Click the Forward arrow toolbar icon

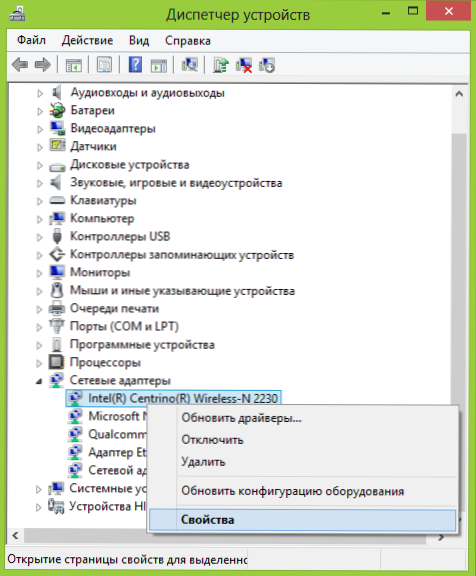pyautogui.click(x=43, y=65)
